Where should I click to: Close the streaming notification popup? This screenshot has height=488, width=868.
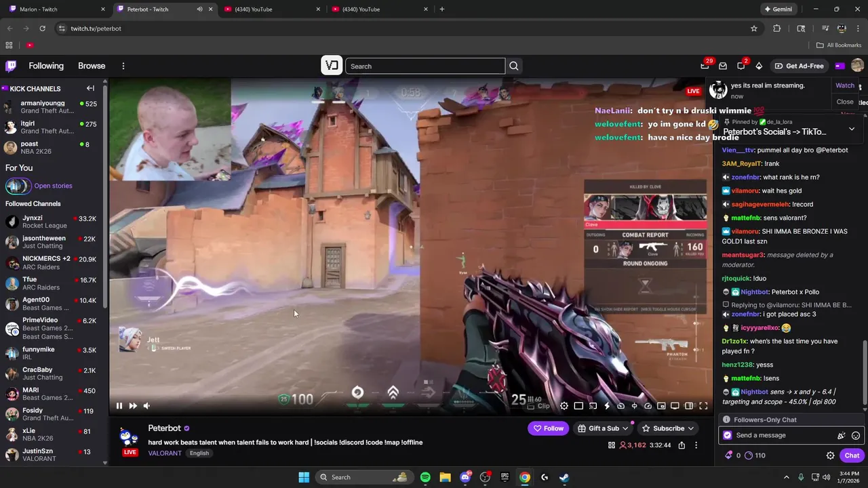845,102
